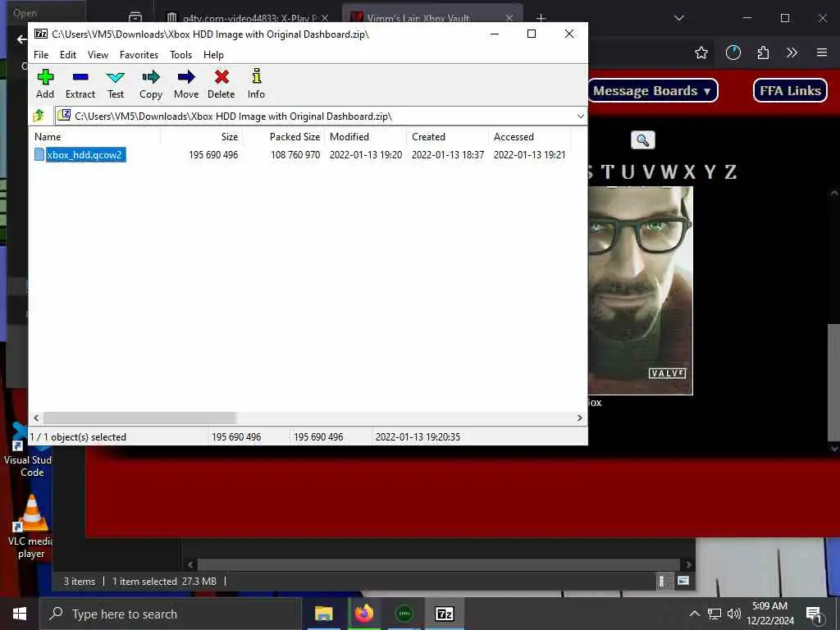
Task: Open the Windows Start menu
Action: tap(20, 614)
